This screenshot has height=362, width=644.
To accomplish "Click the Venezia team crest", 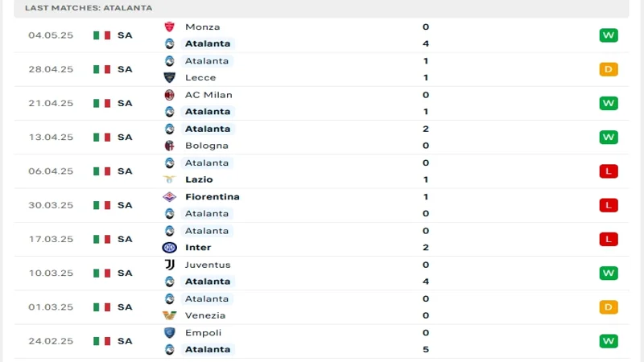I will tap(169, 315).
